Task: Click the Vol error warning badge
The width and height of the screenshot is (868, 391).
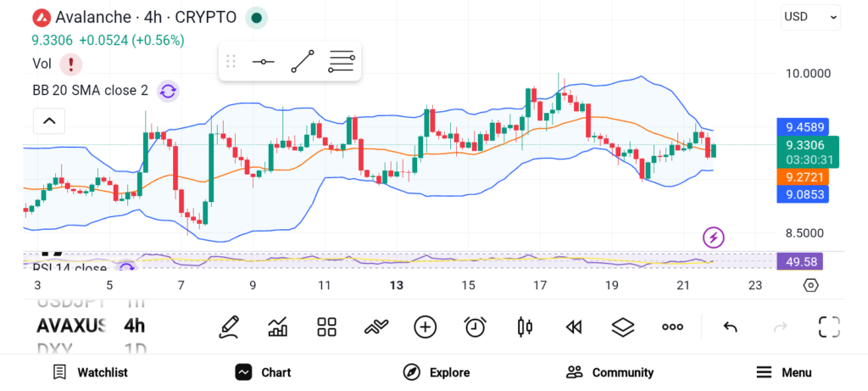Action: point(70,64)
